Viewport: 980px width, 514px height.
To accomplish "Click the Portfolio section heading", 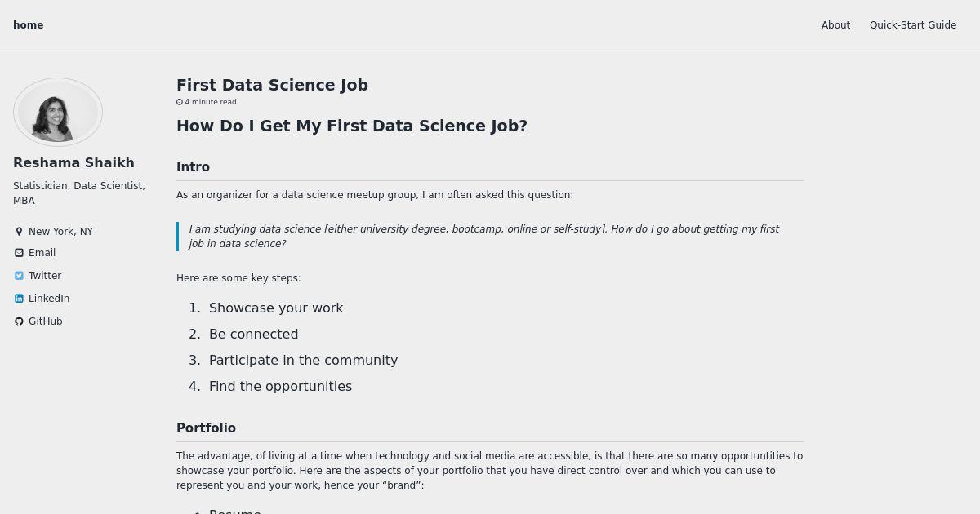I will pos(206,428).
